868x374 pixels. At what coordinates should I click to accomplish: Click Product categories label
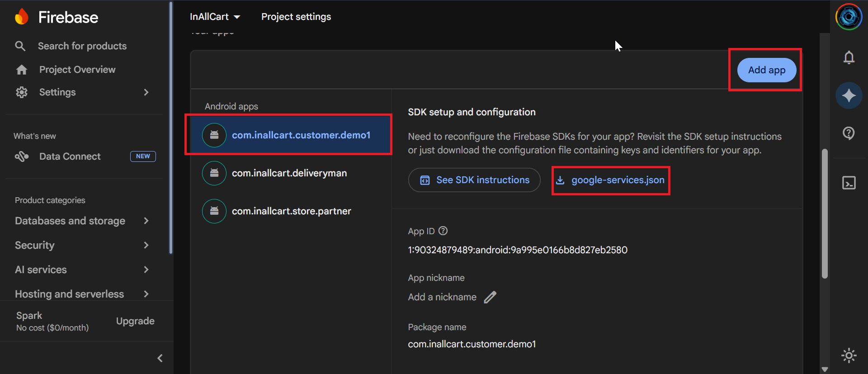click(50, 200)
